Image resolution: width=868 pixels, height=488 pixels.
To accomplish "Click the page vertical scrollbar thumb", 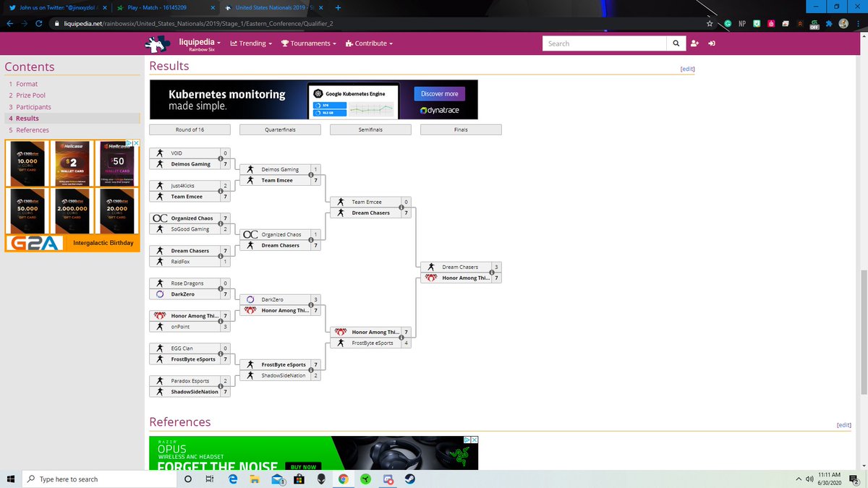I will (x=864, y=333).
